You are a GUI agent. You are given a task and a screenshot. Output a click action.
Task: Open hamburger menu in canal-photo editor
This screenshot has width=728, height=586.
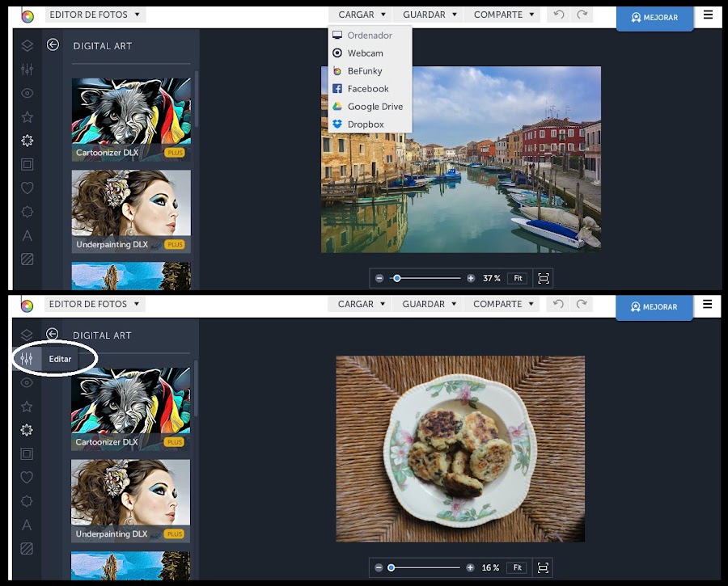click(x=708, y=15)
